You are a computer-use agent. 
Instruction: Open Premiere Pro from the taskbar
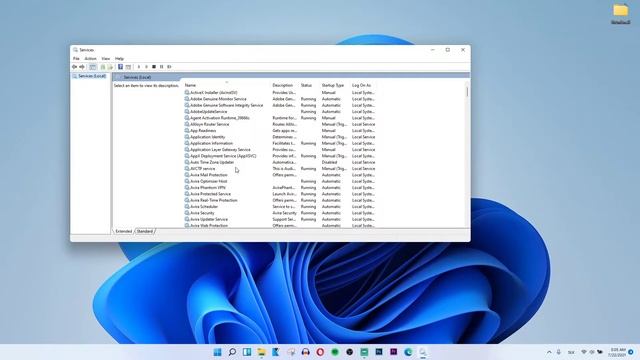click(x=393, y=352)
